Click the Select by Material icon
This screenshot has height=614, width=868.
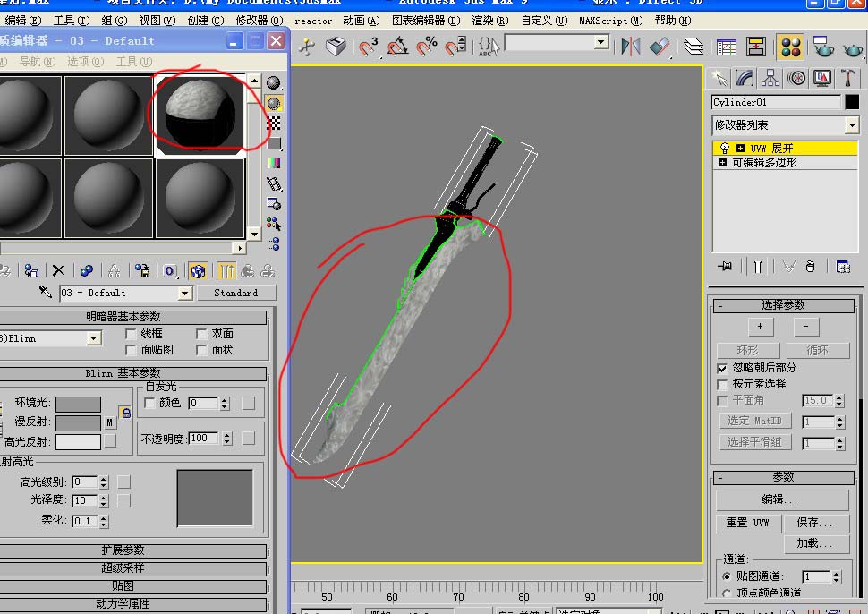coord(274,224)
